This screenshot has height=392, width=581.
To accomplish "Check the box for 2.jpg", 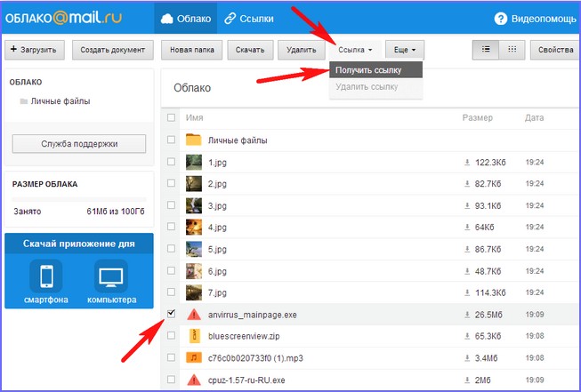I will pos(171,183).
